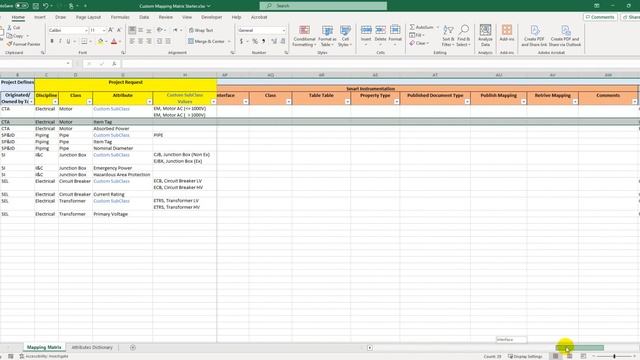Viewport: 640px width, 360px height.
Task: Apply percent style format
Action: click(x=255, y=41)
